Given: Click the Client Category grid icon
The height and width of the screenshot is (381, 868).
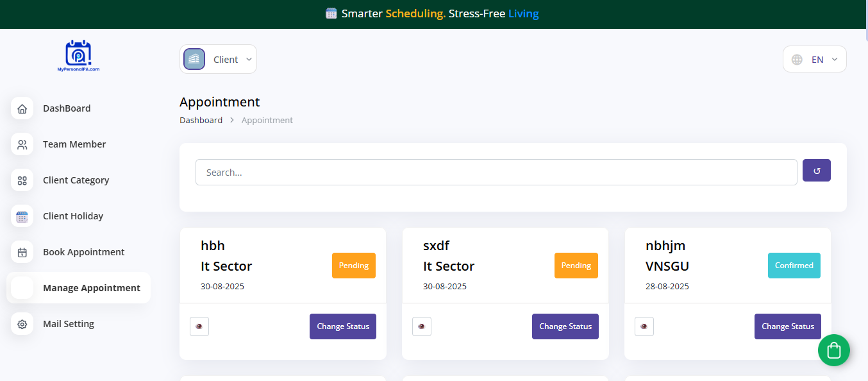Looking at the screenshot, I should pyautogui.click(x=22, y=180).
